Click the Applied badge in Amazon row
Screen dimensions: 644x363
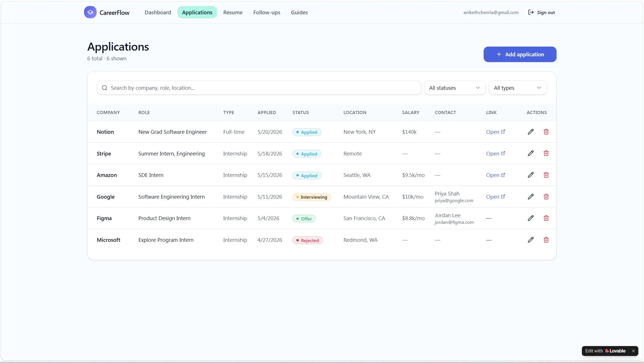[306, 175]
